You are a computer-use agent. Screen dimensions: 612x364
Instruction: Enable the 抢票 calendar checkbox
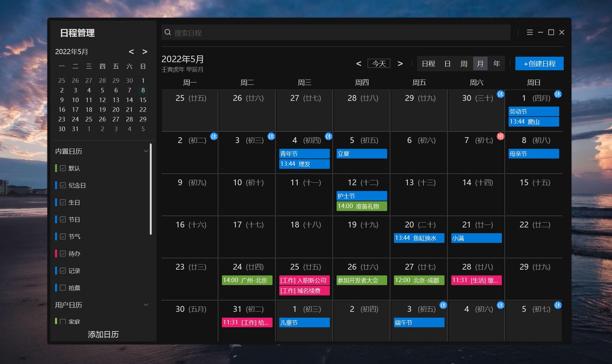tap(63, 288)
